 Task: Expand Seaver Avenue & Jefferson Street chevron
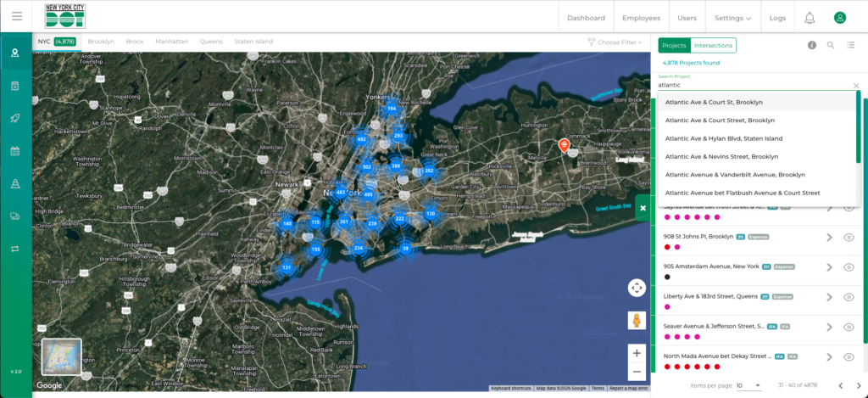[830, 328]
